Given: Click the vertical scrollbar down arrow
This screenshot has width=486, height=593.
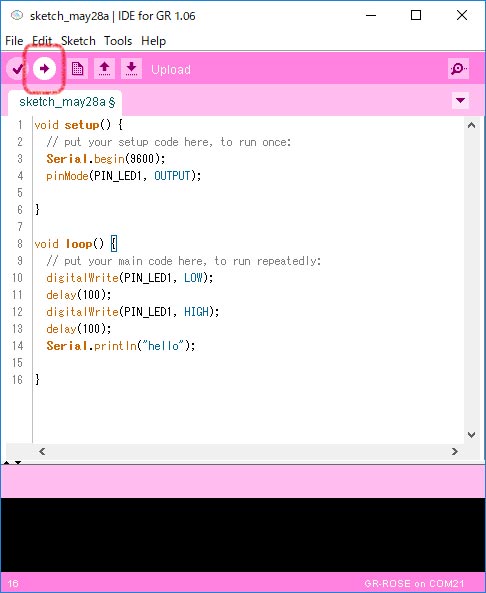Looking at the screenshot, I should coord(471,435).
